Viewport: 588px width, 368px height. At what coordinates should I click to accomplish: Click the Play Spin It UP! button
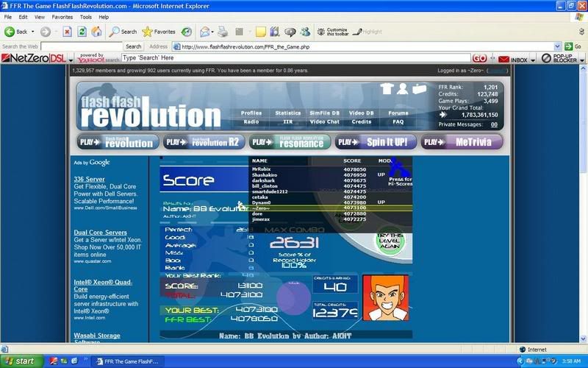click(376, 141)
